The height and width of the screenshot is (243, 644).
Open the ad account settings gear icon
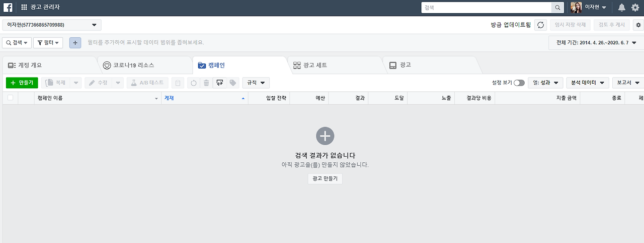coord(638,25)
